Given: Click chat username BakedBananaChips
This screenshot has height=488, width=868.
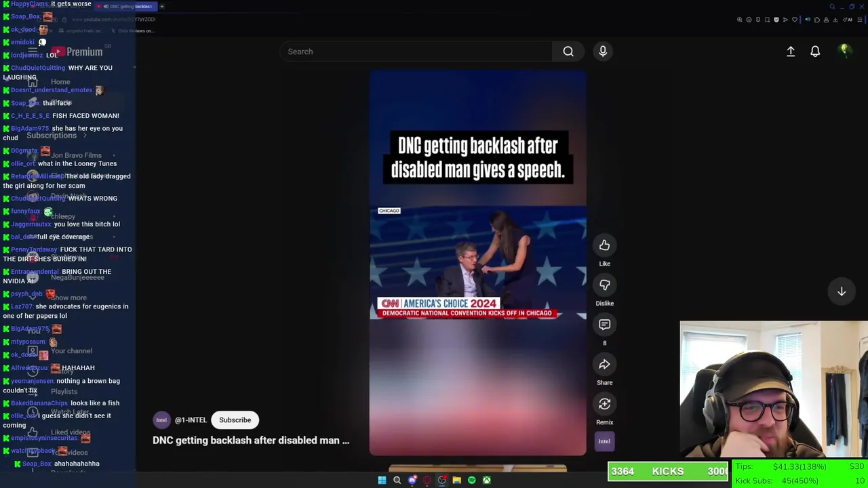Looking at the screenshot, I should pyautogui.click(x=39, y=403).
